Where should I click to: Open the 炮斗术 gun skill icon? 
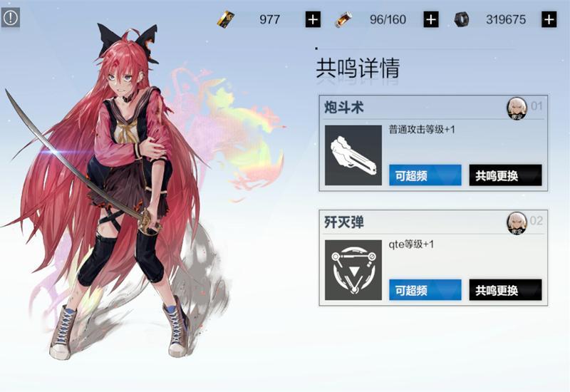click(x=353, y=155)
